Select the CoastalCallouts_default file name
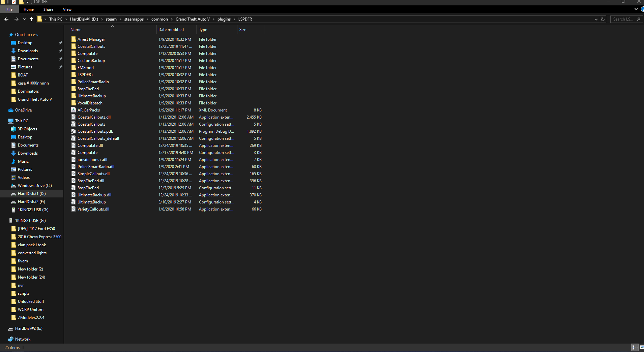This screenshot has height=352, width=644. click(98, 138)
